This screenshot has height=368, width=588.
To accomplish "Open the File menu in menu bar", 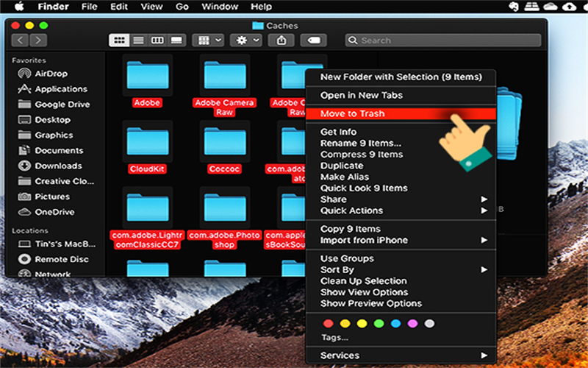I will [x=89, y=7].
